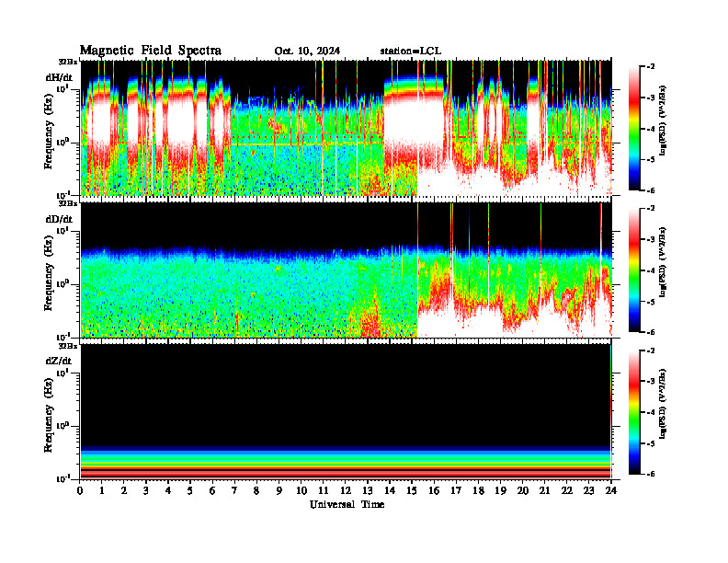Click inside the dH/dt spectrogram plot
Image resolution: width=728 pixels, height=563 pixels.
(x=346, y=128)
